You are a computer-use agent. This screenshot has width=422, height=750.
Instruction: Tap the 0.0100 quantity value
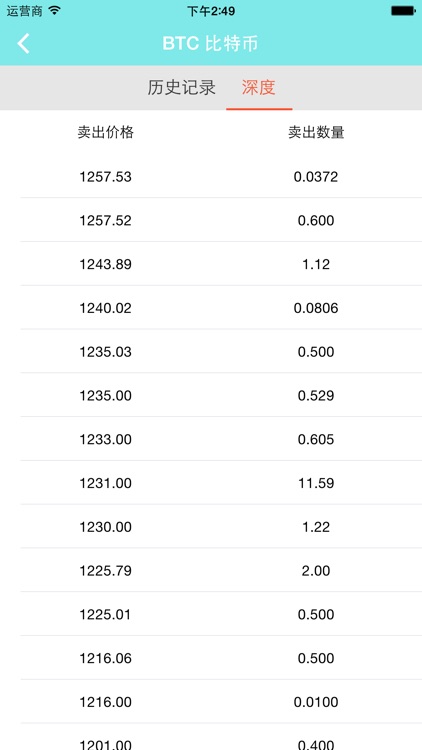coord(316,702)
